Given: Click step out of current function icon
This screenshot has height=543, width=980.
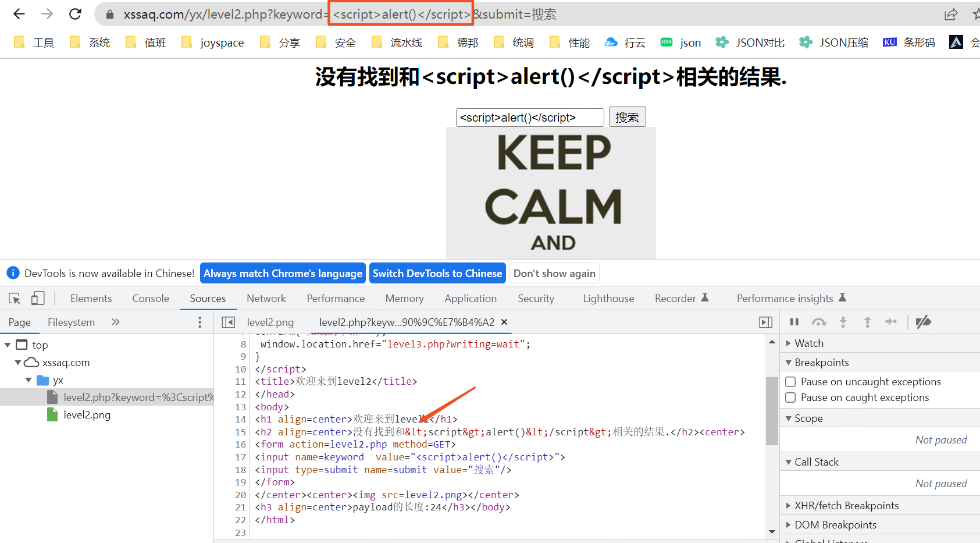Looking at the screenshot, I should (x=867, y=322).
